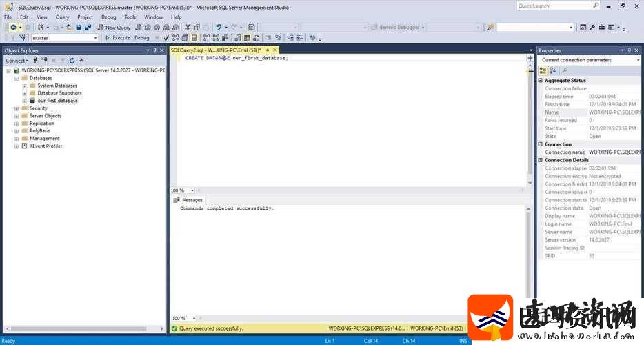
Task: Pin toggle on the Properties panel header
Action: pyautogui.click(x=630, y=50)
